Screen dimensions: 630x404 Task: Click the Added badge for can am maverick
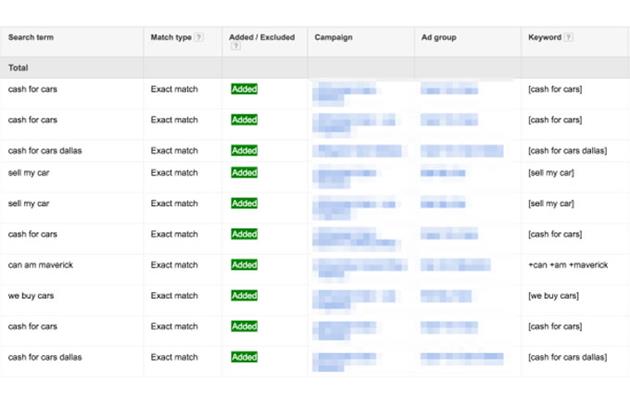[x=244, y=265]
